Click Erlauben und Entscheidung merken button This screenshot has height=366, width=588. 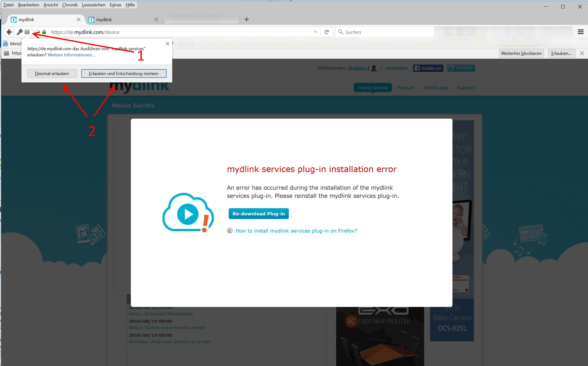pos(124,73)
